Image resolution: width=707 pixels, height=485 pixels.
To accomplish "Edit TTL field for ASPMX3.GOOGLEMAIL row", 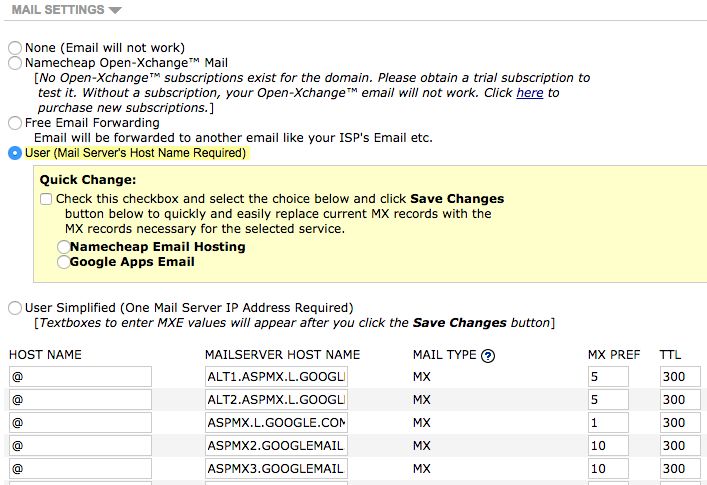I will pyautogui.click(x=680, y=469).
